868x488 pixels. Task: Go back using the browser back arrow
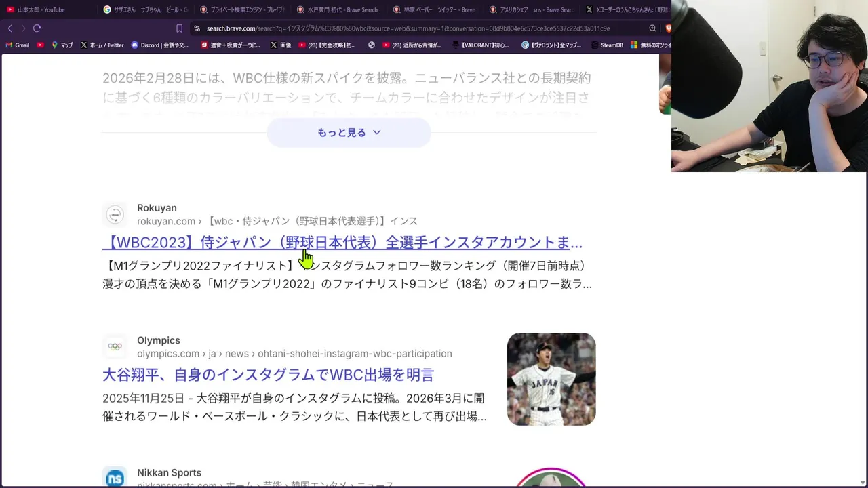pyautogui.click(x=9, y=28)
